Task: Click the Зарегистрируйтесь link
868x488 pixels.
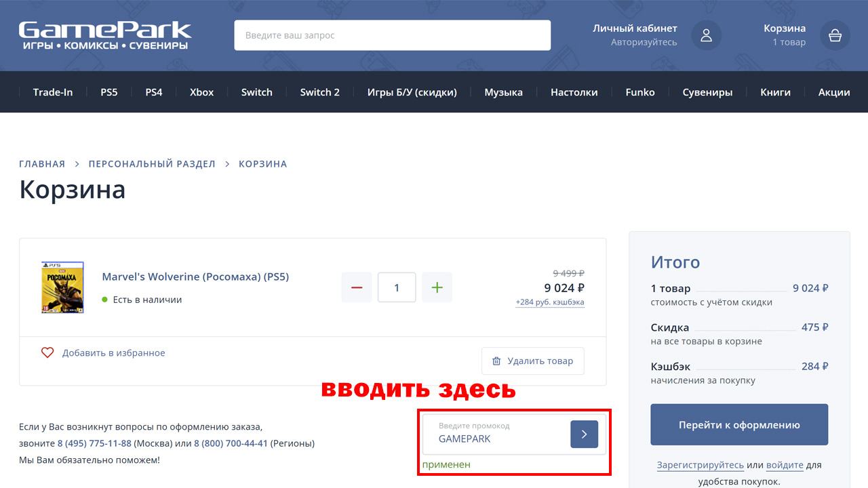Action: click(701, 466)
